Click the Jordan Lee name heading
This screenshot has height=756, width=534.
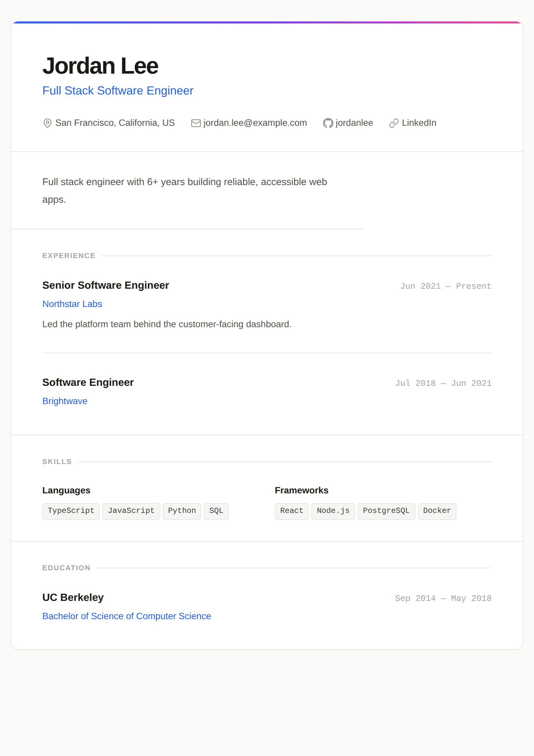(100, 66)
